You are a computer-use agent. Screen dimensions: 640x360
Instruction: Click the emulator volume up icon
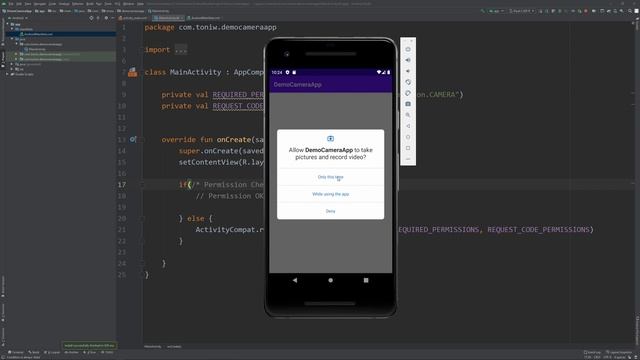point(408,60)
